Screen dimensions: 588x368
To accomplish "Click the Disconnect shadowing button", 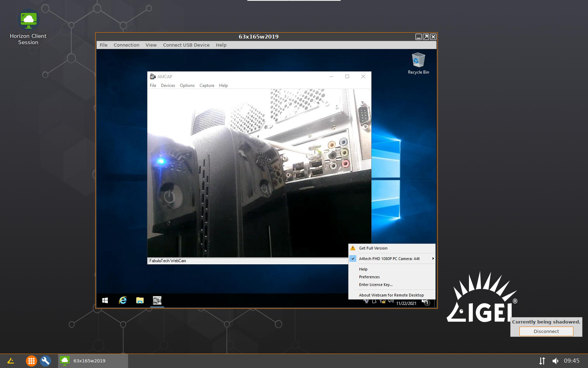I will 546,331.
